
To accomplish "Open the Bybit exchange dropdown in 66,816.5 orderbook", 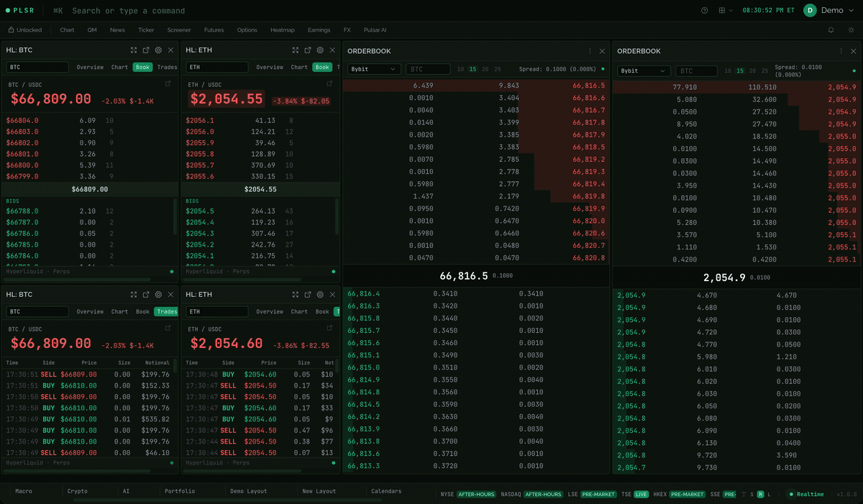I will point(374,69).
